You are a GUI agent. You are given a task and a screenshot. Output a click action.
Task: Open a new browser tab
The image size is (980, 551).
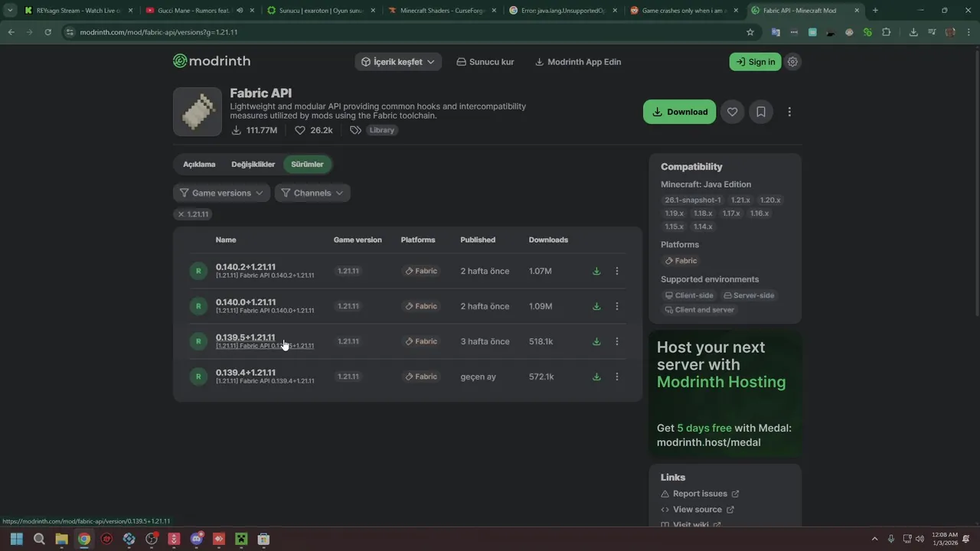pos(875,11)
